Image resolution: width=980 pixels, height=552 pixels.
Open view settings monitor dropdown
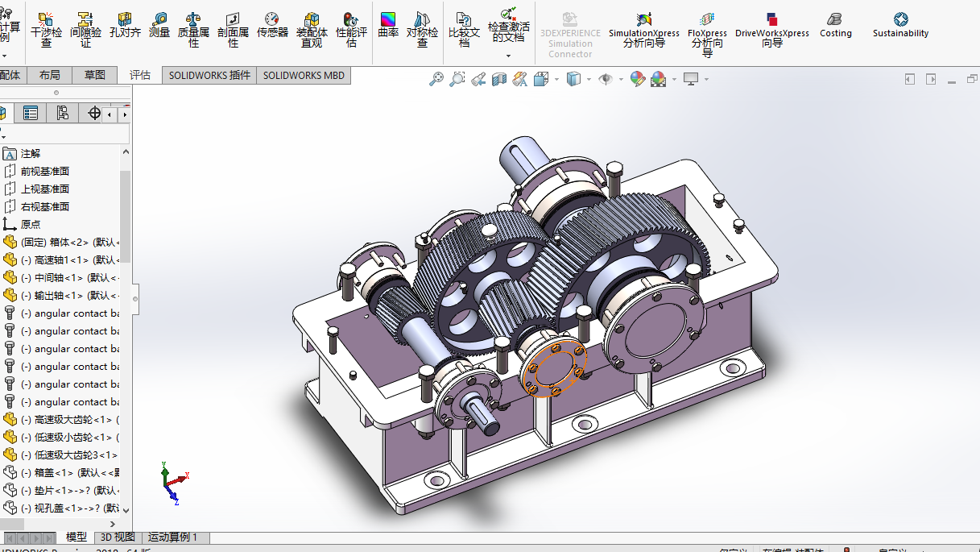pos(706,79)
